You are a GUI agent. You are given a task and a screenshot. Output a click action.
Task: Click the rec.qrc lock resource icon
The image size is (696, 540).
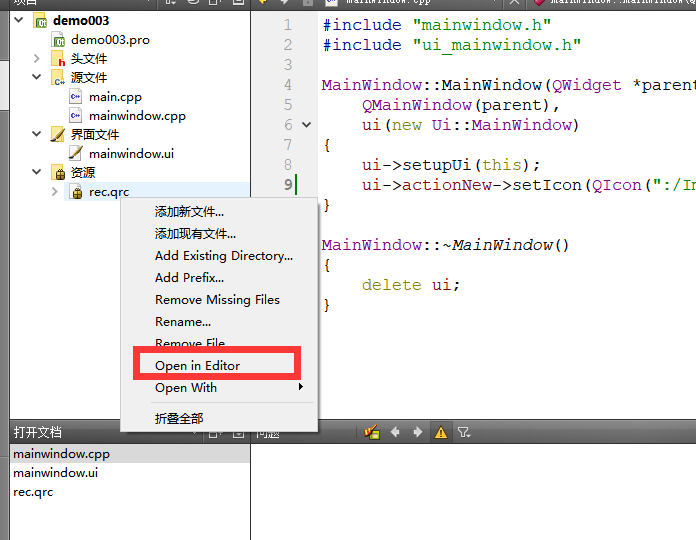pyautogui.click(x=76, y=192)
